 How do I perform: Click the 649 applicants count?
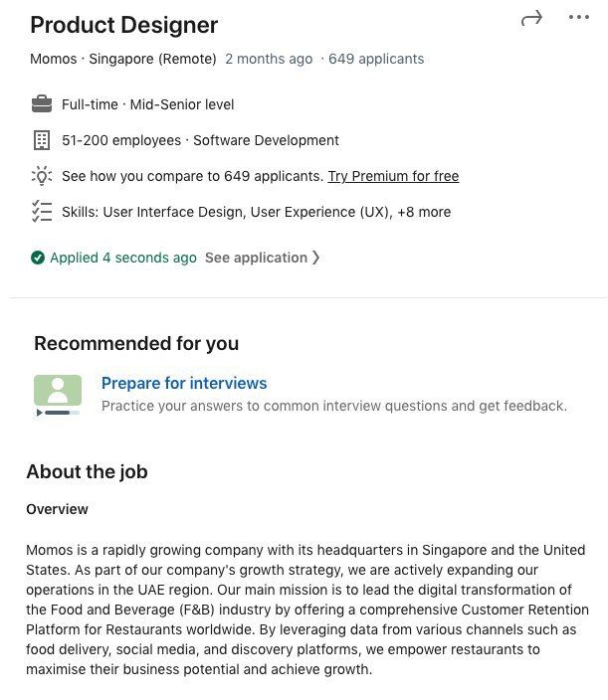376,59
